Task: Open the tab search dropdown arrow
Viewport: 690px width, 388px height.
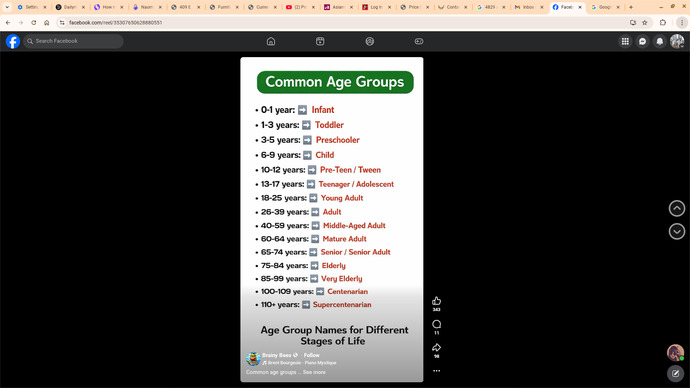Action: point(7,7)
